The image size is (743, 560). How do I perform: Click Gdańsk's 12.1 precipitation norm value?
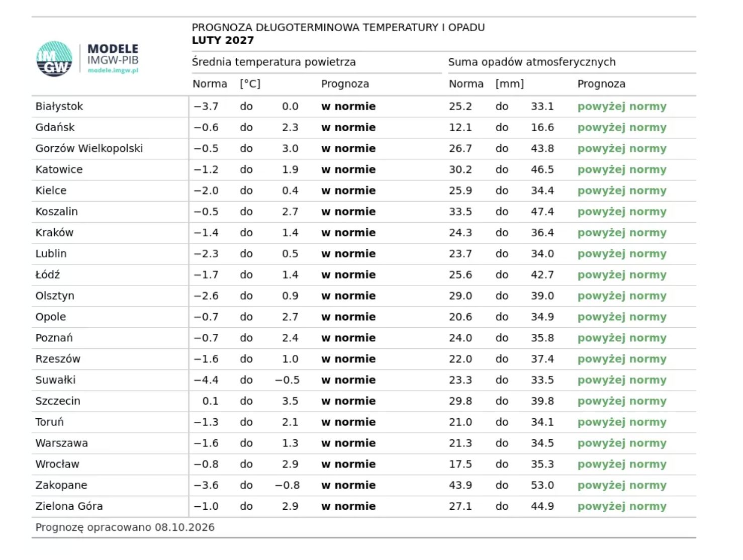460,128
